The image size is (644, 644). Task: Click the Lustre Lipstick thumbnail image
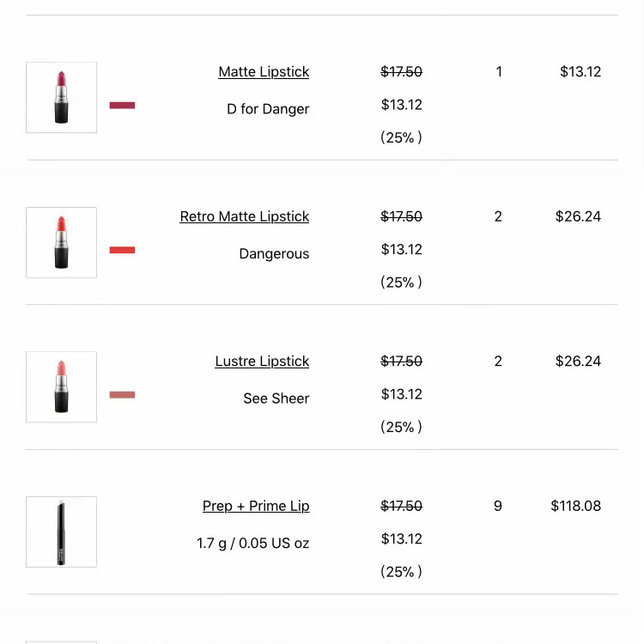pyautogui.click(x=61, y=387)
